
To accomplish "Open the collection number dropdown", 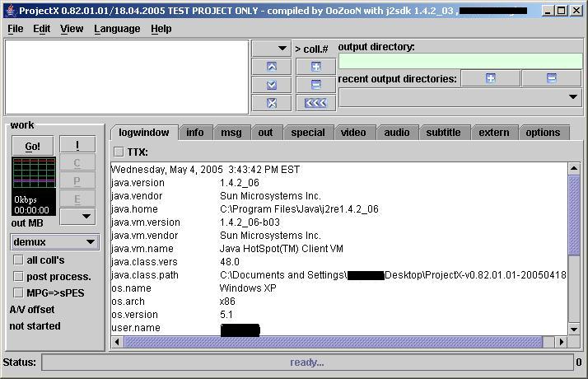I will [272, 49].
